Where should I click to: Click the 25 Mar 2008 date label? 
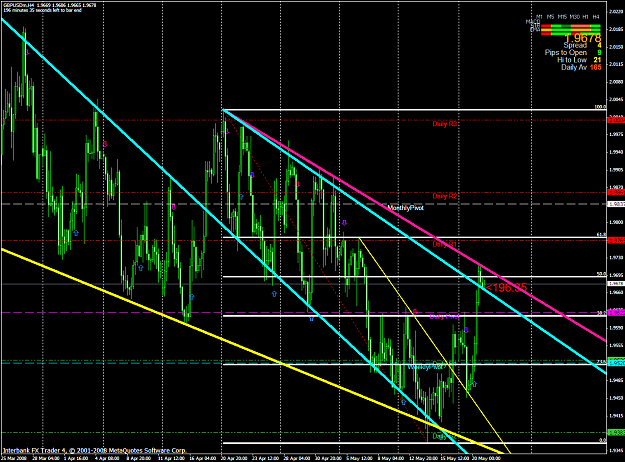[14, 458]
